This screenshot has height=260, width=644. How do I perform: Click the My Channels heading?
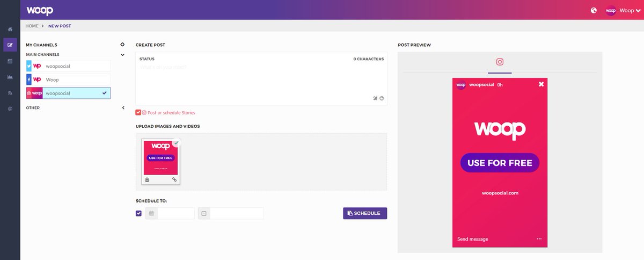click(41, 45)
